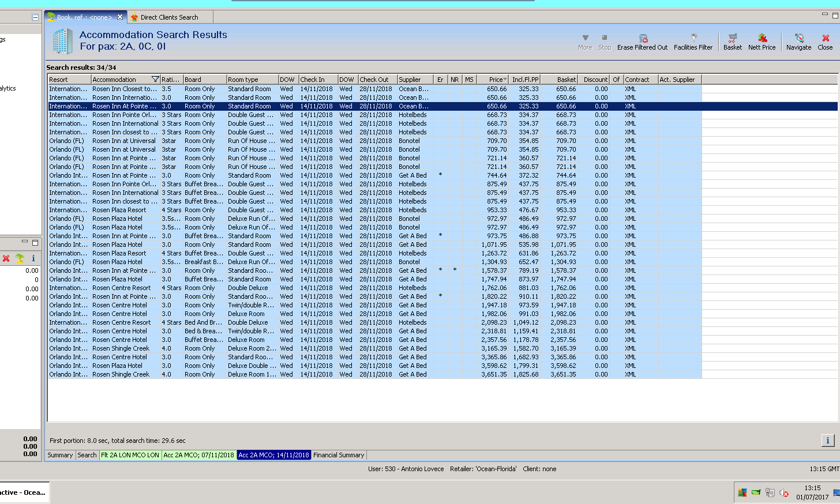Click the muted speaker tray icon

[x=784, y=492]
